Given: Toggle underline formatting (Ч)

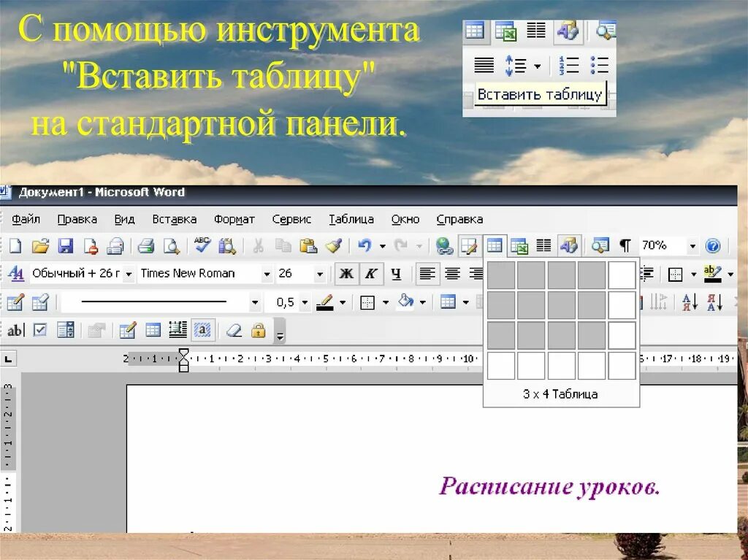Looking at the screenshot, I should point(396,274).
